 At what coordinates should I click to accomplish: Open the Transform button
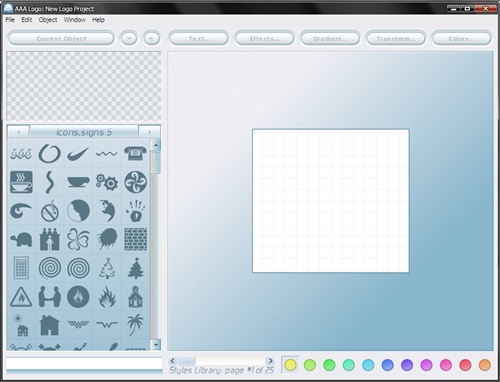click(x=396, y=38)
